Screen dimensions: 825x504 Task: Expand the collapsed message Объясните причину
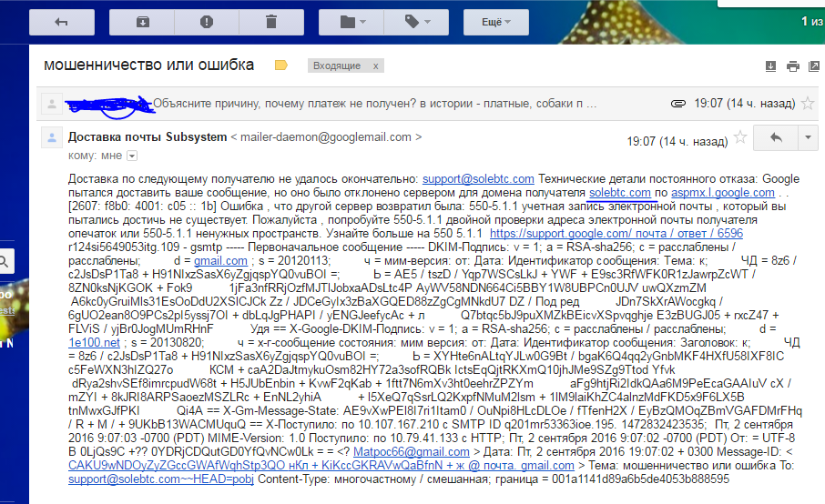(364, 103)
